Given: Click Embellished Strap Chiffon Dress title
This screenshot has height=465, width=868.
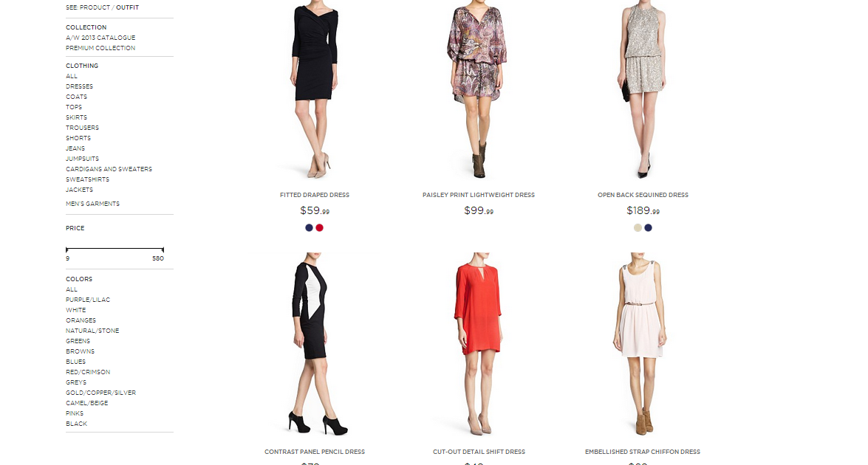Looking at the screenshot, I should point(643,452).
